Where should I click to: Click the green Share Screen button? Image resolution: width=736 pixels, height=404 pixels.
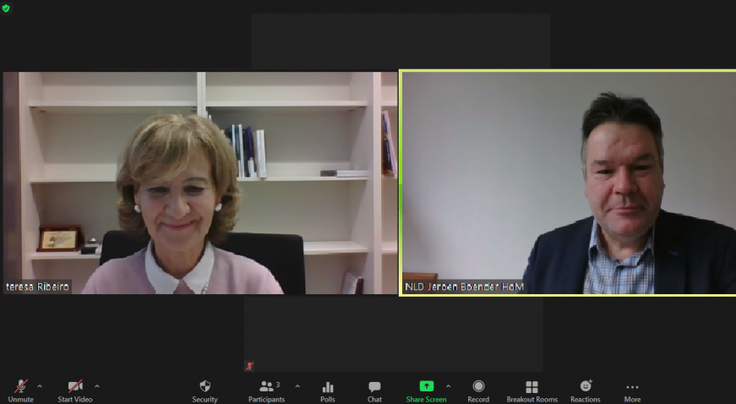click(426, 388)
